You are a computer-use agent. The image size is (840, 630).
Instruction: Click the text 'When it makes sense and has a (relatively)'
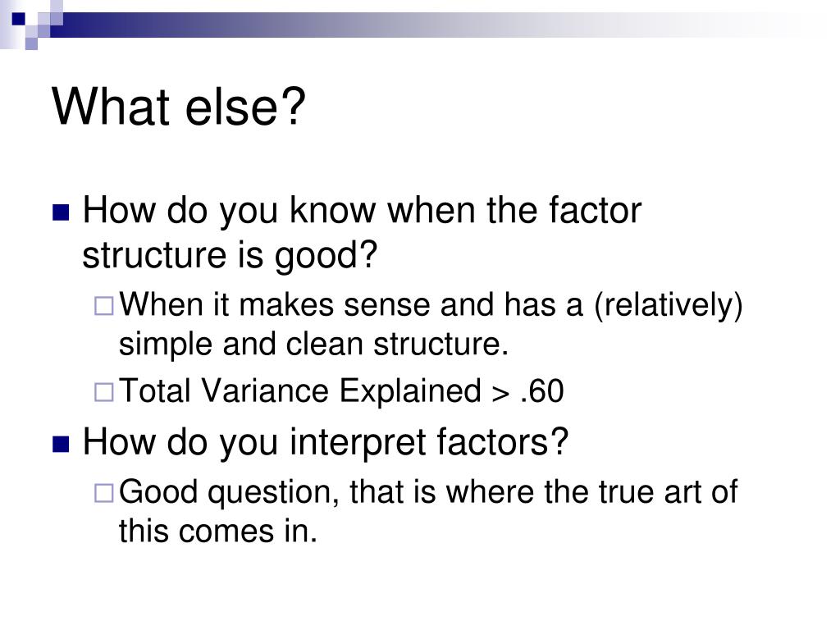pyautogui.click(x=431, y=305)
